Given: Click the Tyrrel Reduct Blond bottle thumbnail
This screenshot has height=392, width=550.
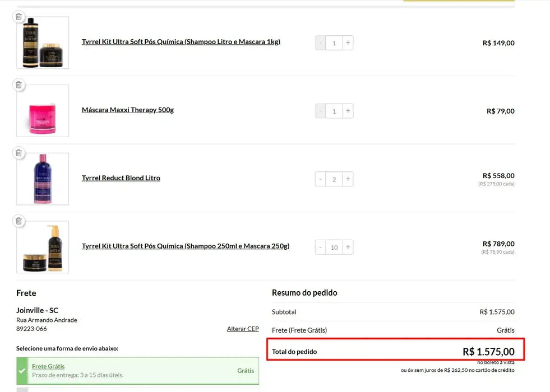Looking at the screenshot, I should (x=43, y=179).
